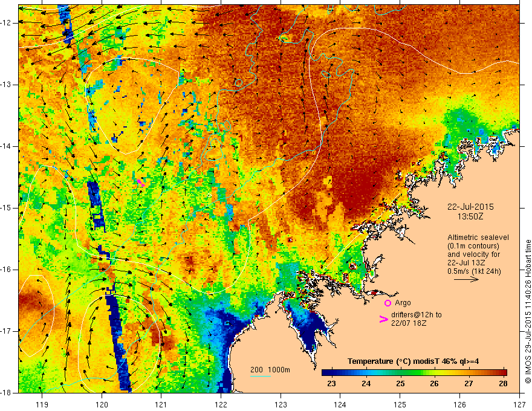The image size is (532, 411).
Task: Click longitude axis label 127
Action: point(519,404)
